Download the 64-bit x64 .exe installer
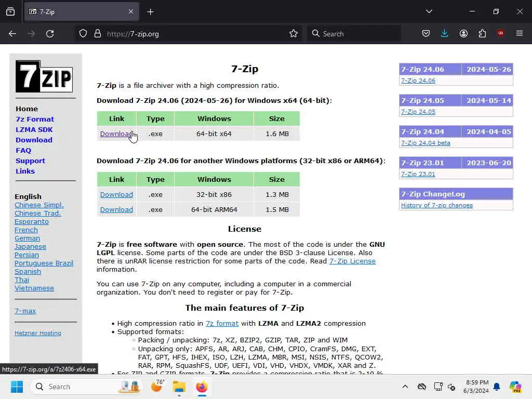This screenshot has height=399, width=532. click(116, 134)
